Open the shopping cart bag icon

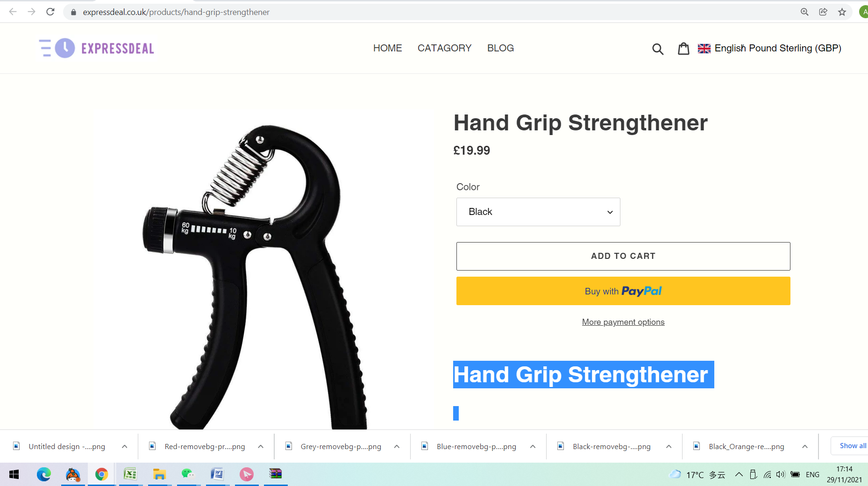(x=683, y=48)
